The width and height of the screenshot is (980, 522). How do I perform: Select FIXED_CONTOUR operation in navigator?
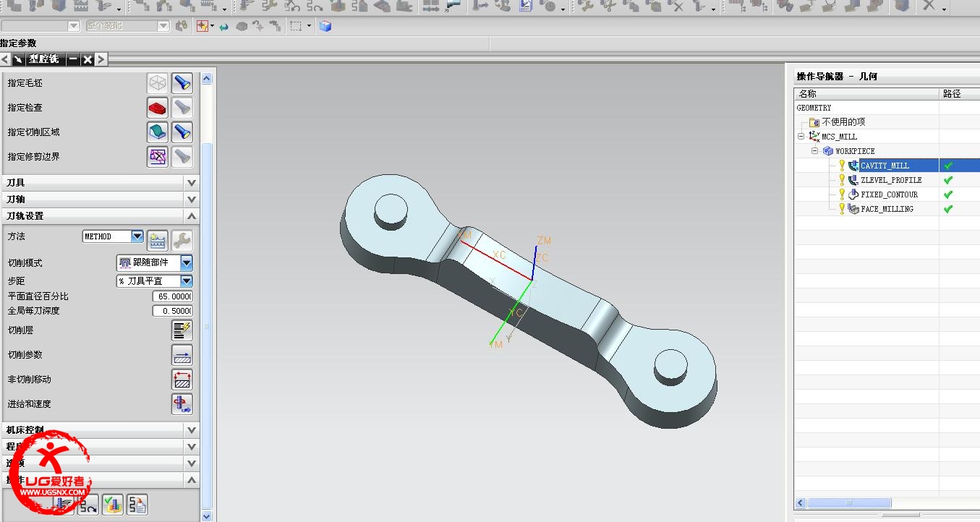[889, 194]
